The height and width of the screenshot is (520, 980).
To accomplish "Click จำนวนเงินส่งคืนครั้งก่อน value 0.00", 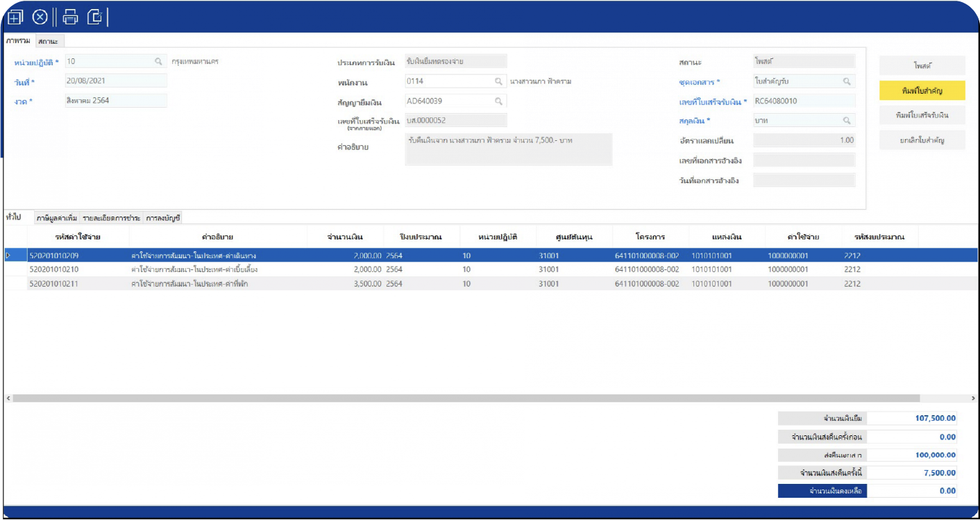I will (912, 437).
